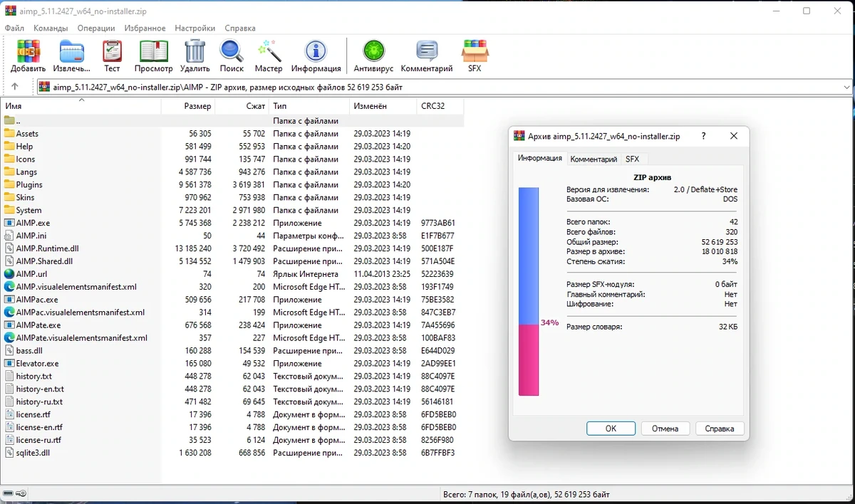Close the archive info dialog
The height and width of the screenshot is (504, 855).
(734, 136)
